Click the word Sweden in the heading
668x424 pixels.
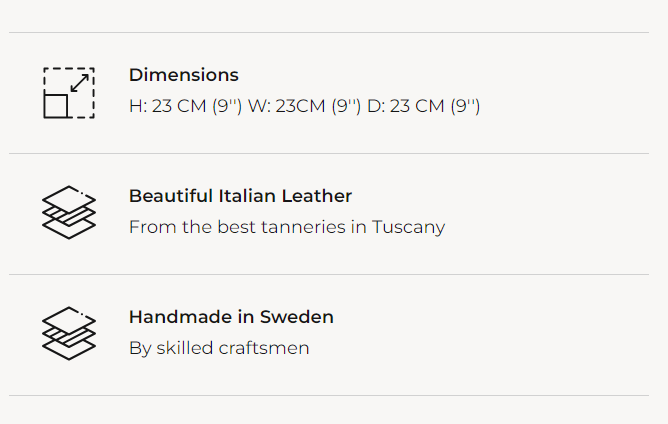[297, 317]
